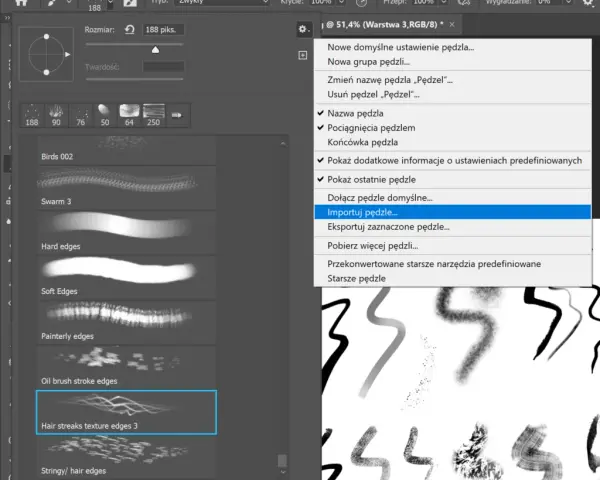
Task: Click the brush size field showing 188 piks.
Action: point(163,30)
